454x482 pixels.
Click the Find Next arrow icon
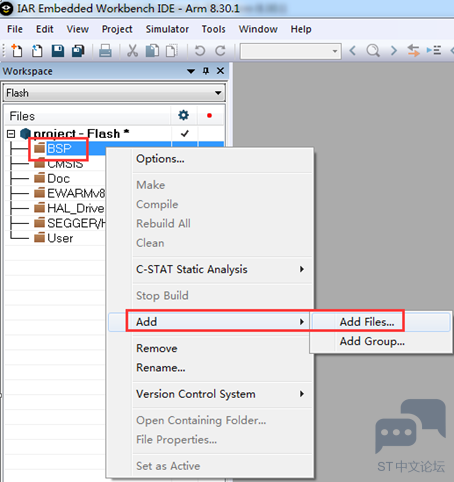394,51
